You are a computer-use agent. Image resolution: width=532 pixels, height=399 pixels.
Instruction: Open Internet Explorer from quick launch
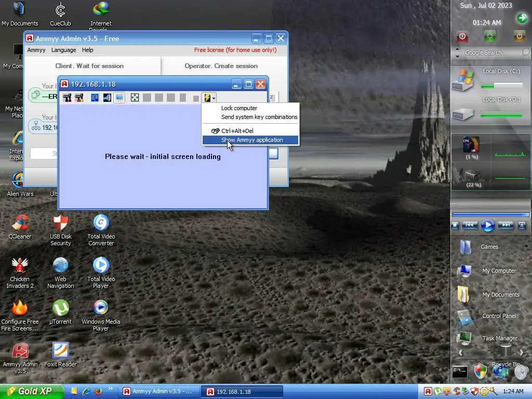pos(86,391)
